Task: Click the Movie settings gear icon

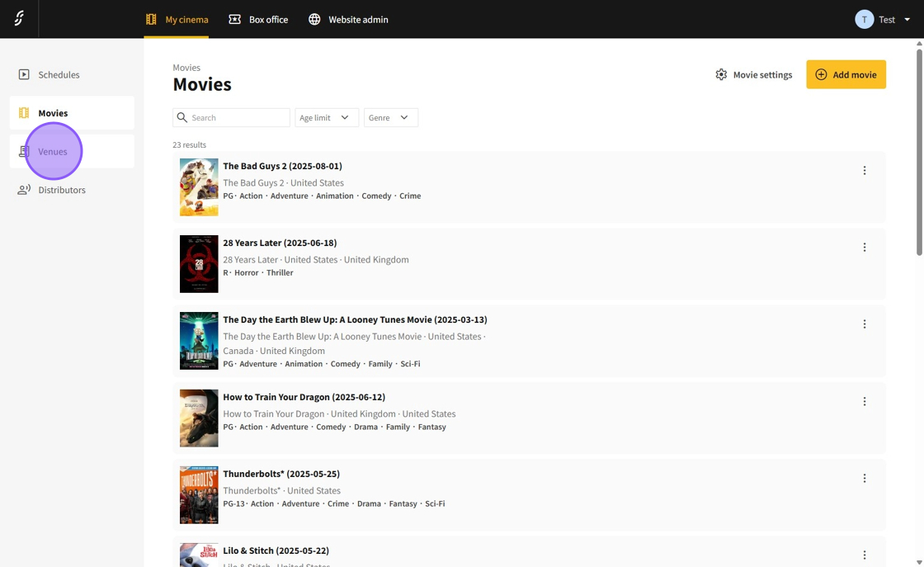Action: (x=721, y=74)
